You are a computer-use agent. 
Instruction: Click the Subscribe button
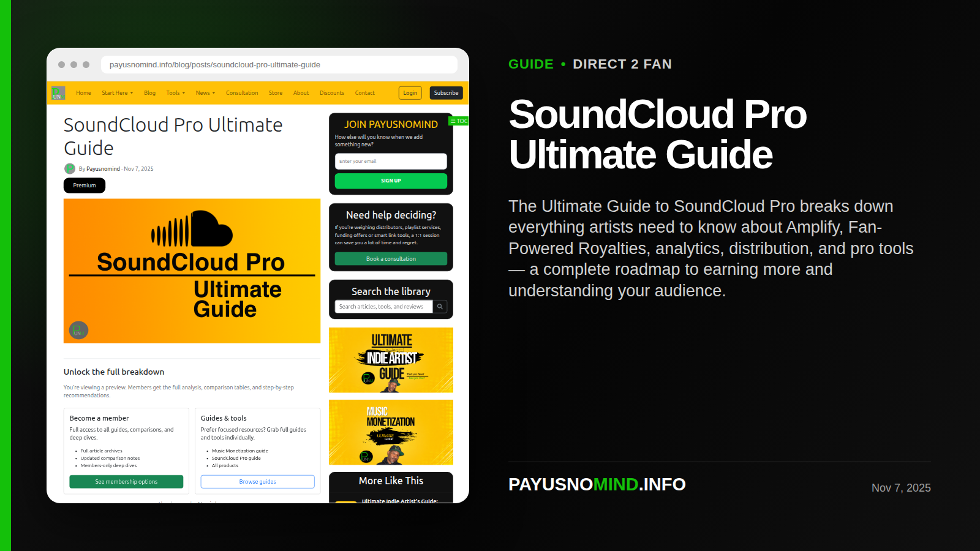(x=446, y=93)
